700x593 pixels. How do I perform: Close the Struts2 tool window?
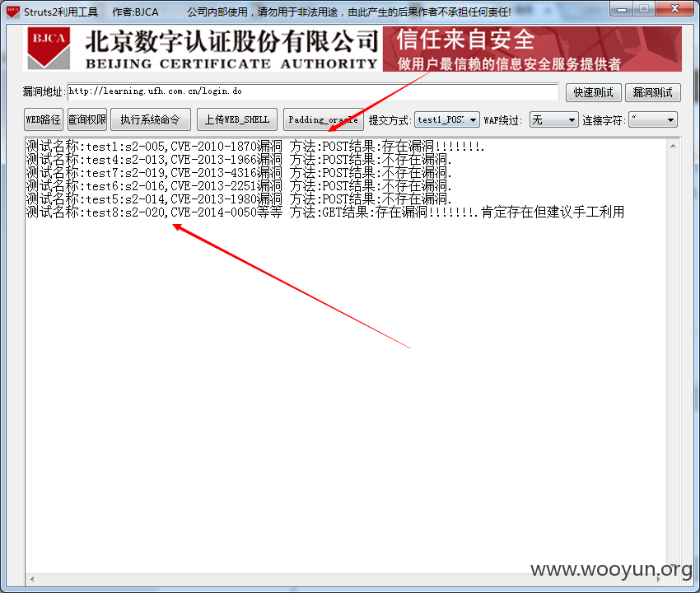coord(674,8)
